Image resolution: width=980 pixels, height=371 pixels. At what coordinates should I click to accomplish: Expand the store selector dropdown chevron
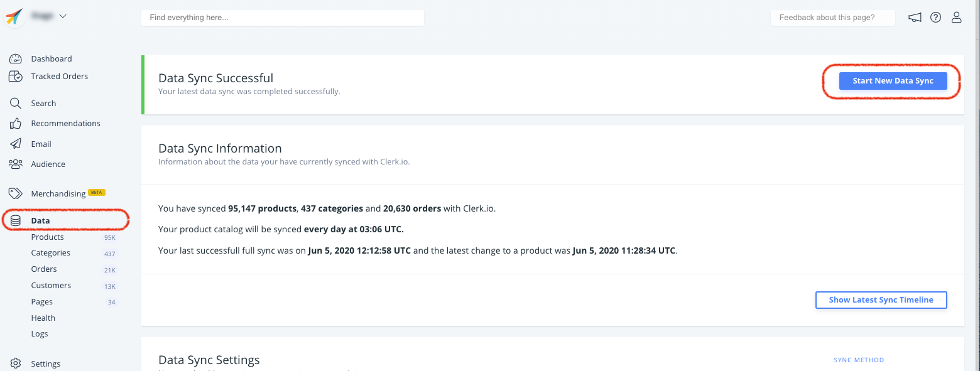[63, 16]
